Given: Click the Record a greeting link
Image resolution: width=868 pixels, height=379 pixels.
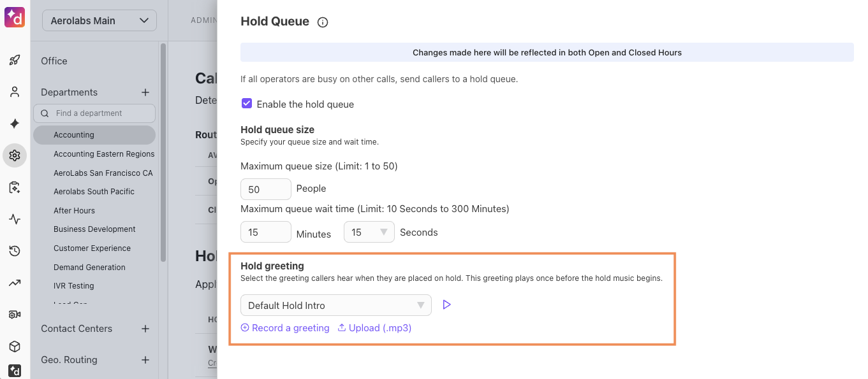Looking at the screenshot, I should [x=285, y=328].
